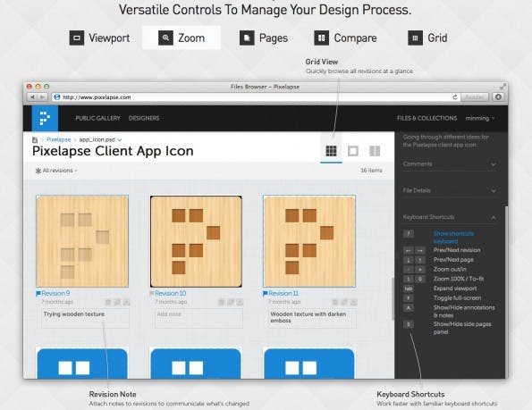Viewport: 532px width, 410px height.
Task: Go to FILES & COLLECTIONS
Action: point(426,118)
